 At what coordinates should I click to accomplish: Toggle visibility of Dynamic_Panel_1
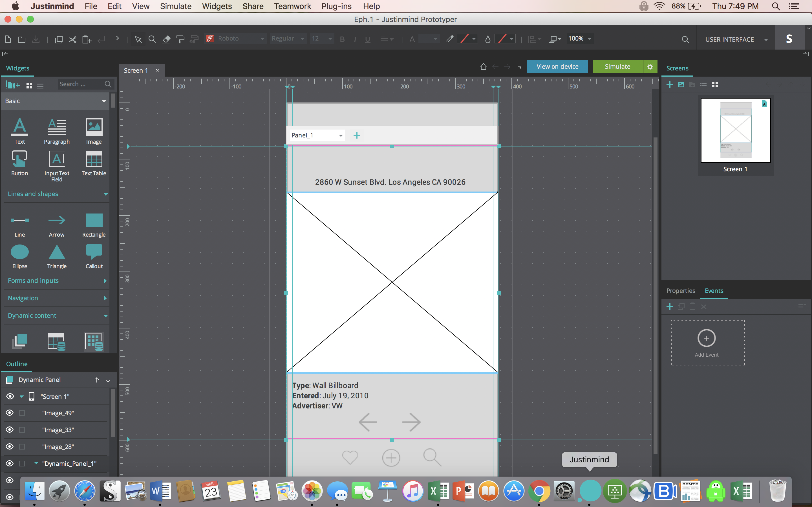(x=10, y=463)
